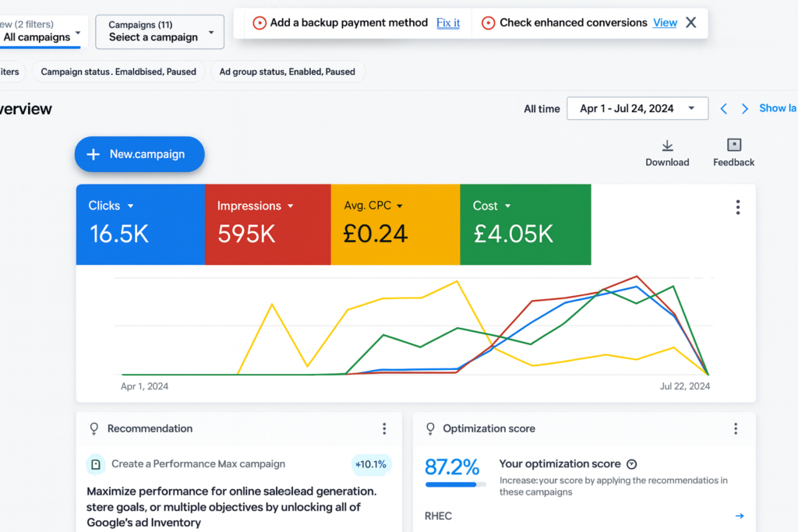
Task: Dismiss the notification banner with X
Action: coord(690,23)
